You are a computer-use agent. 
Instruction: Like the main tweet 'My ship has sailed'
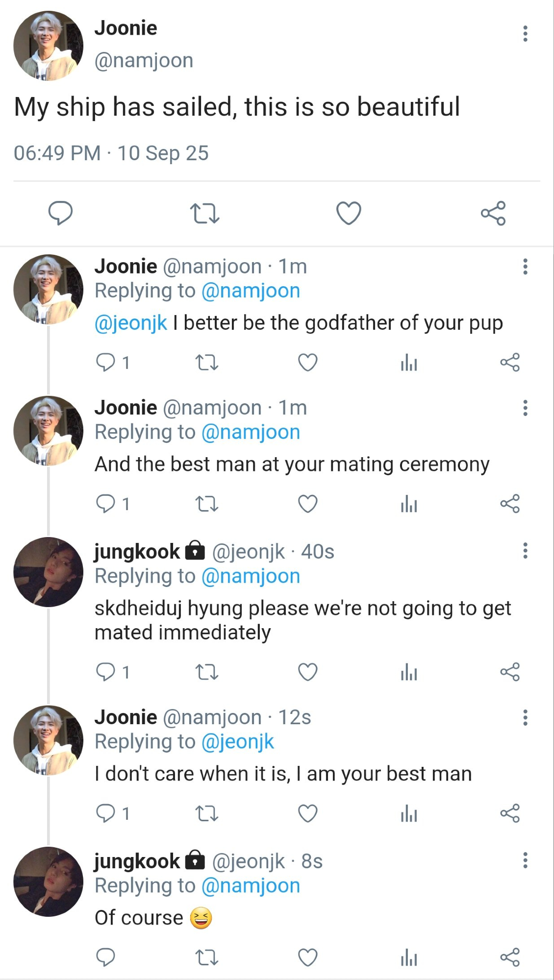(x=349, y=213)
